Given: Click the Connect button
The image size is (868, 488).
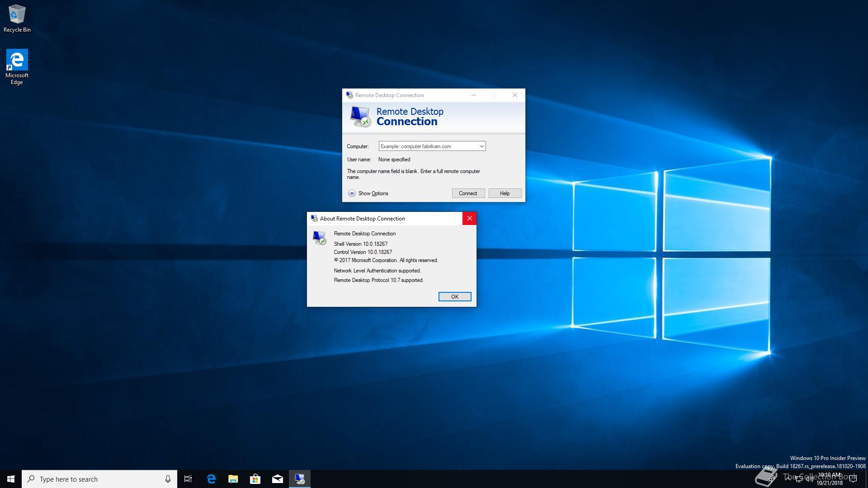Looking at the screenshot, I should (x=468, y=193).
